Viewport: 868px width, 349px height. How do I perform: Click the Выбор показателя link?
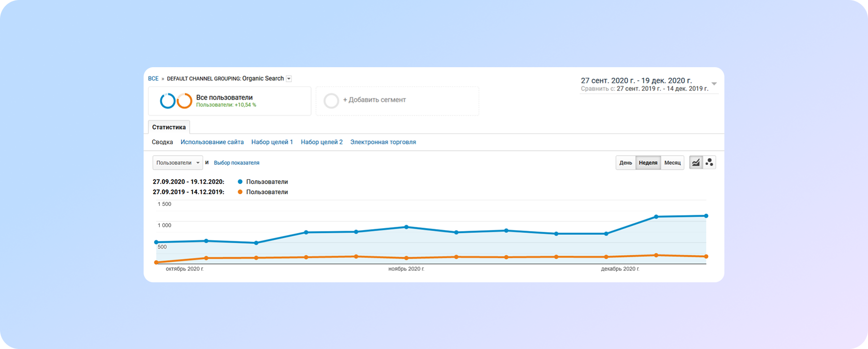point(236,163)
